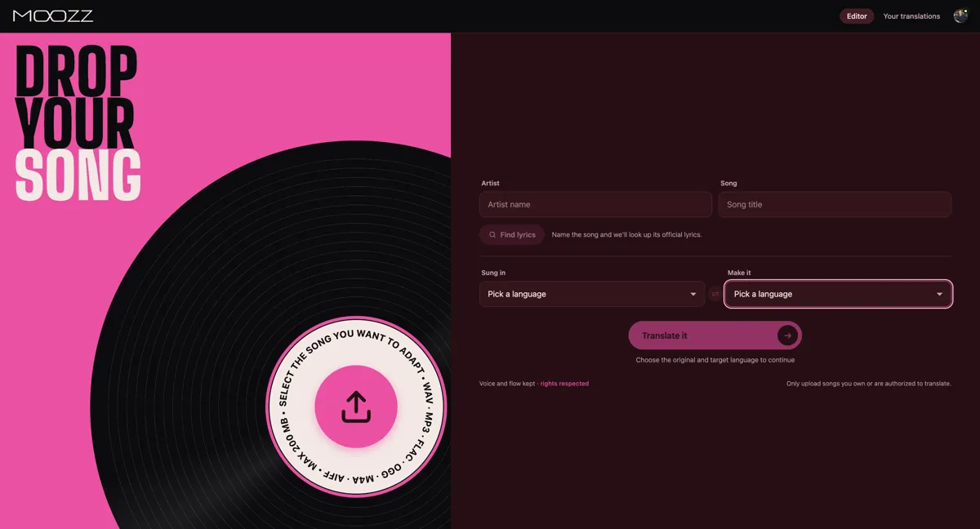980x529 pixels.
Task: Click the Find lyrics button
Action: click(x=512, y=235)
